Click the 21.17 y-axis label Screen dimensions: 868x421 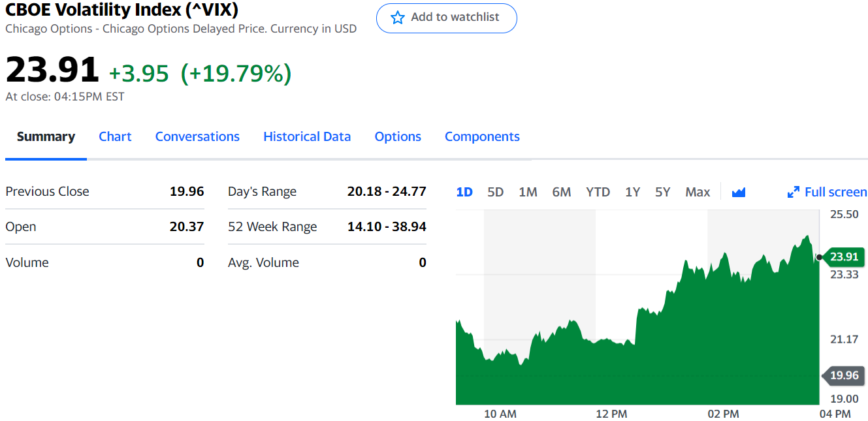(844, 339)
